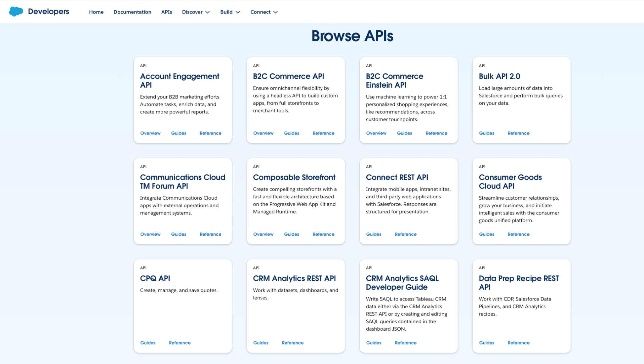Select Home in the navigation bar
Viewport: 644px width, 364px height.
96,12
